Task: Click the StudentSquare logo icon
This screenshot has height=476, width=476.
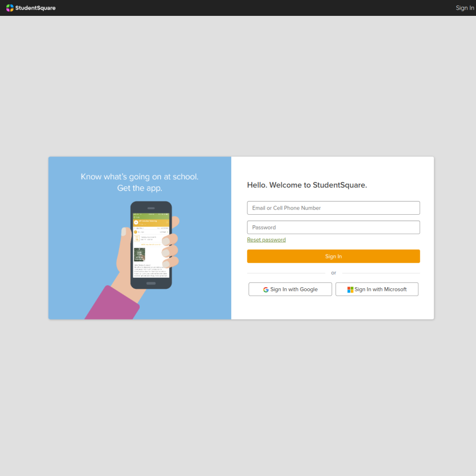Action: coord(10,8)
